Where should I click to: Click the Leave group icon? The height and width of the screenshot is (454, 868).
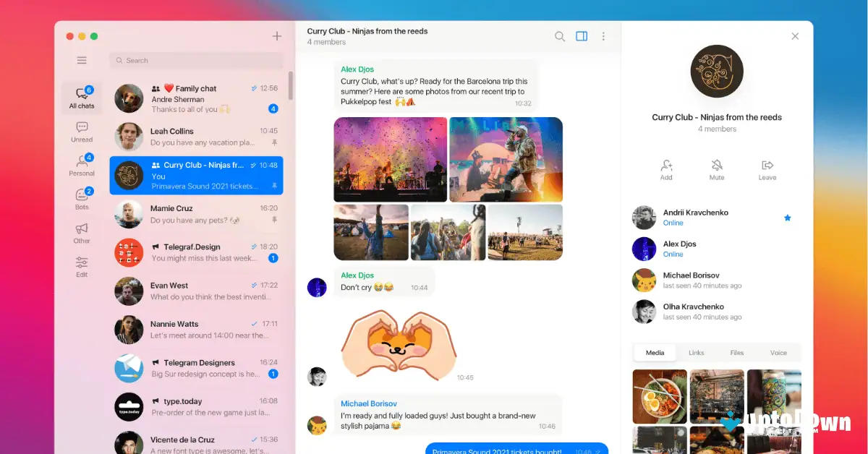[767, 166]
